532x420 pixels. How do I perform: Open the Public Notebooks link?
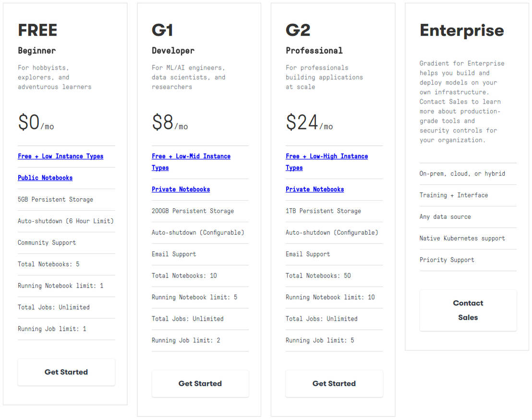pyautogui.click(x=45, y=178)
